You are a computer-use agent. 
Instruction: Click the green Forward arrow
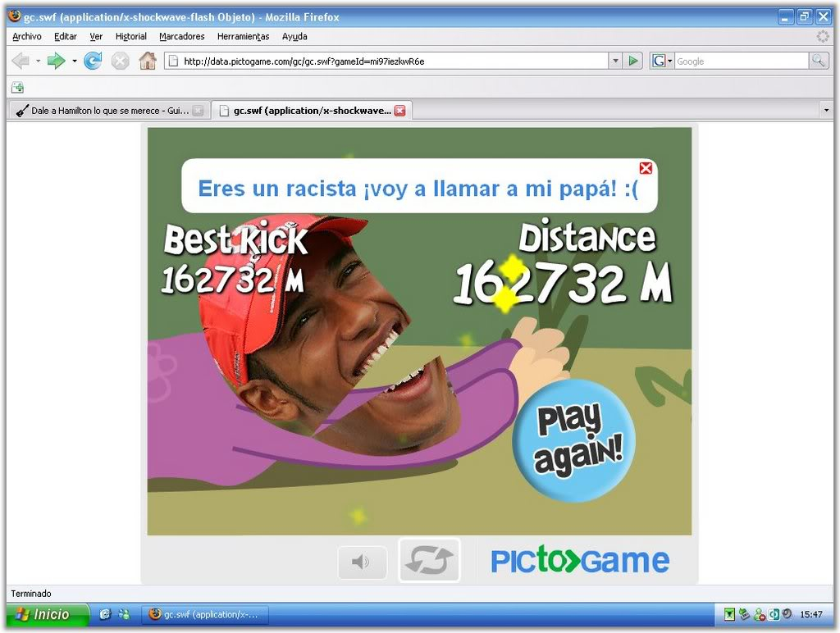tap(55, 61)
